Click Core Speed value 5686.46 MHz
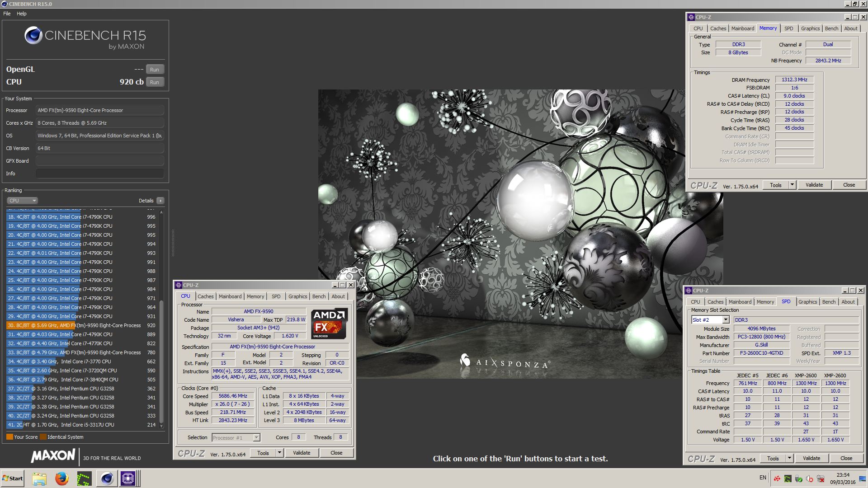This screenshot has height=488, width=868. pyautogui.click(x=233, y=396)
